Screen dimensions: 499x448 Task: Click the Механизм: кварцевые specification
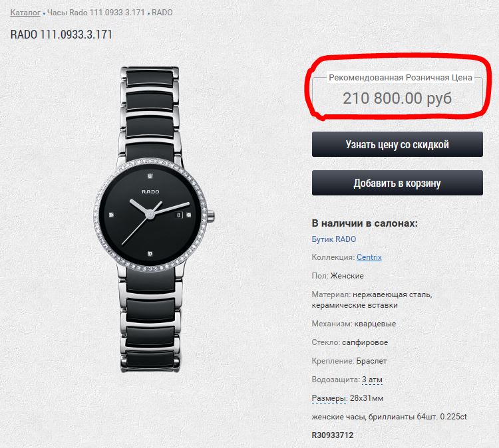point(354,324)
